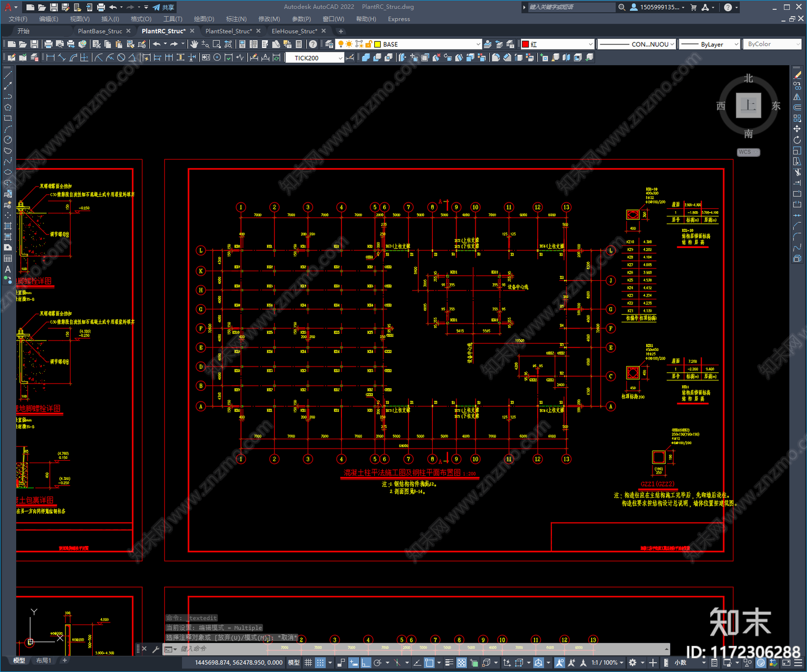Toggle Snap mode in status bar
Viewport: 807px width, 672px height.
click(x=320, y=662)
